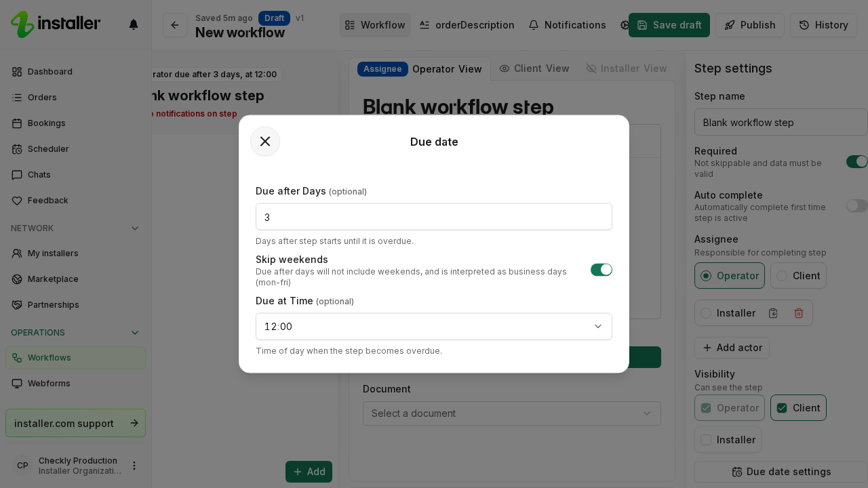Go to Marketplace
Image resolution: width=868 pixels, height=488 pixels.
point(75,279)
